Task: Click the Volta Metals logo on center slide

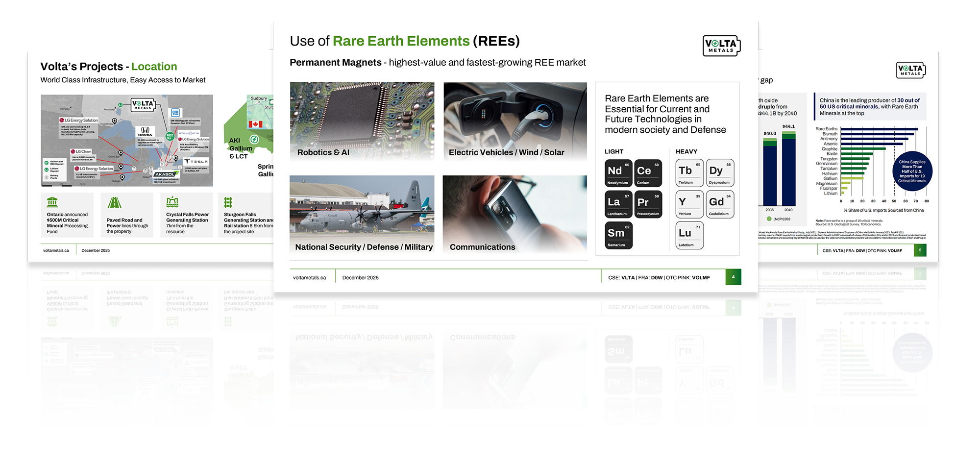Action: [x=721, y=46]
